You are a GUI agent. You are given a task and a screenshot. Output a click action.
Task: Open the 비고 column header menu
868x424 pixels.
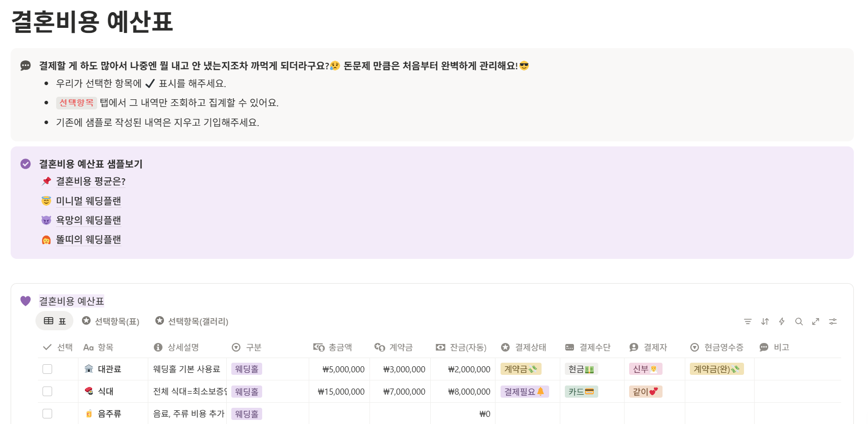pyautogui.click(x=798, y=347)
